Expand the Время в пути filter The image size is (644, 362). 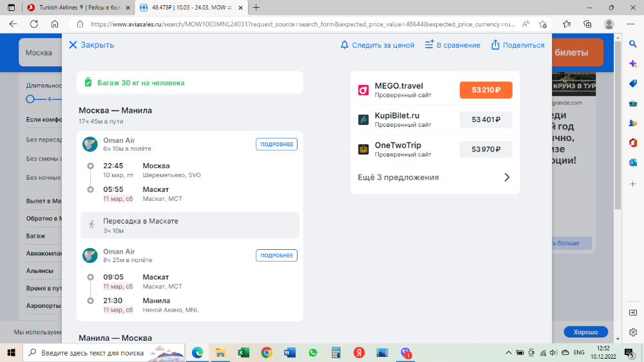coord(44,289)
